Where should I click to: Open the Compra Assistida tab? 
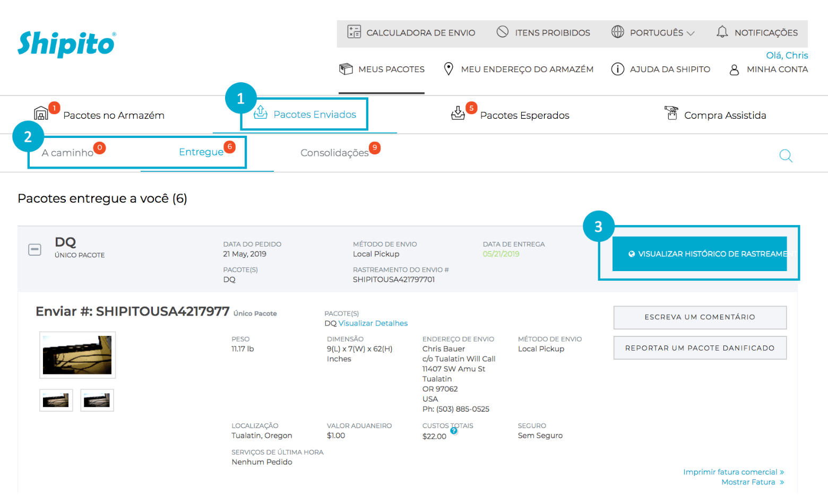[725, 116]
